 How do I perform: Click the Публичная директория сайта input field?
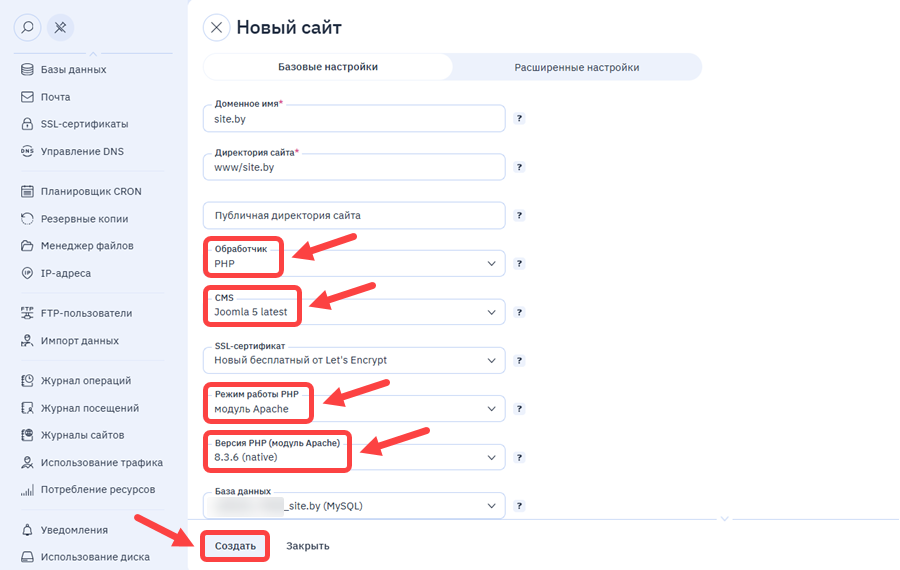pyautogui.click(x=354, y=215)
